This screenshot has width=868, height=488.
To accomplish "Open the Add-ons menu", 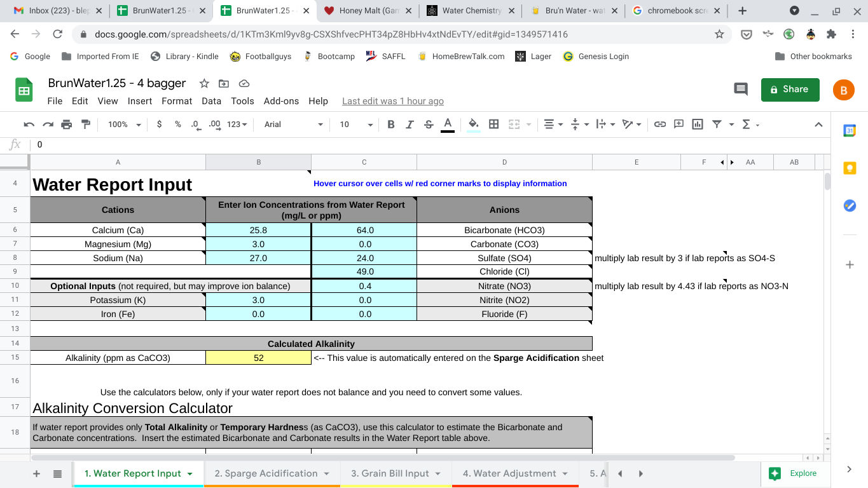I will point(281,101).
